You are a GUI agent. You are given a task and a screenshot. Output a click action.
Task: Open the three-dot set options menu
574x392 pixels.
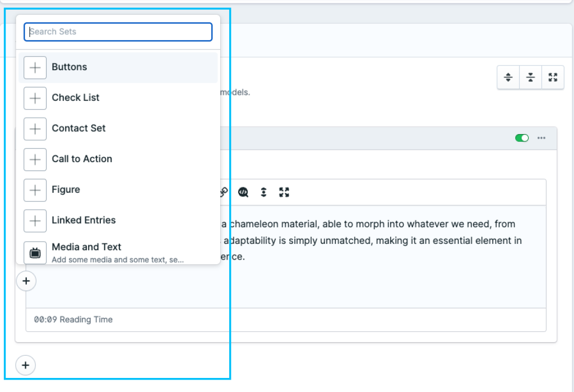541,138
